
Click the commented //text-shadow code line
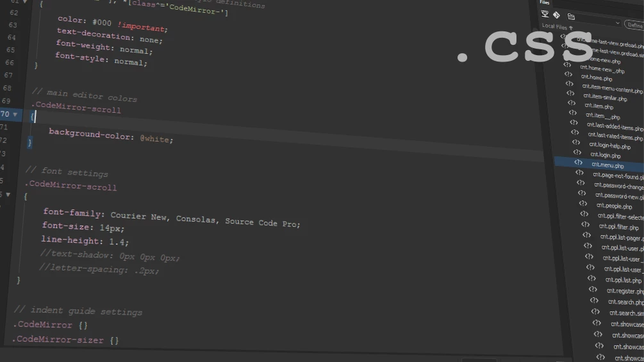point(110,255)
